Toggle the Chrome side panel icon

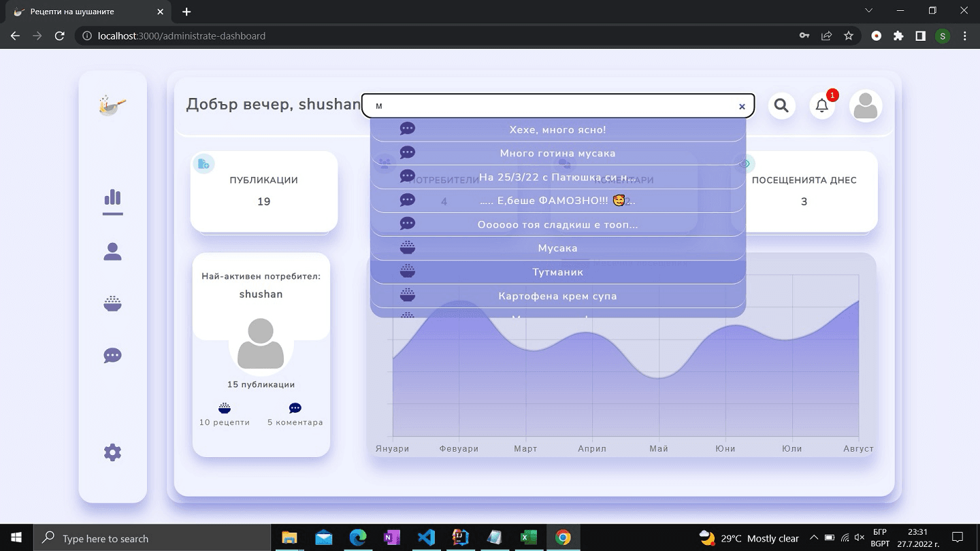tap(920, 36)
